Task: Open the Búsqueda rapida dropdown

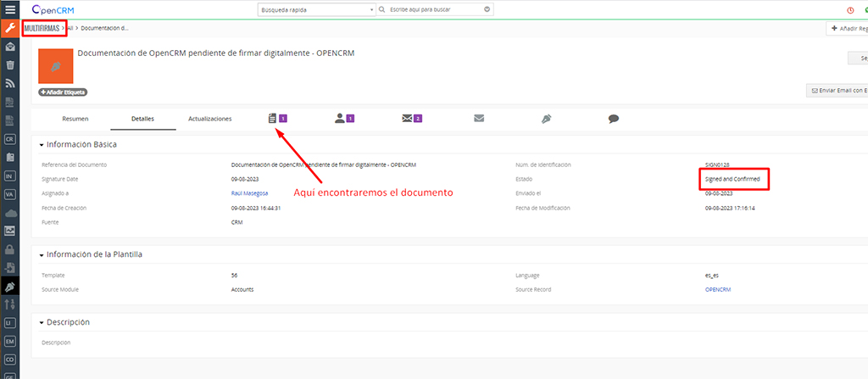Action: pyautogui.click(x=317, y=9)
